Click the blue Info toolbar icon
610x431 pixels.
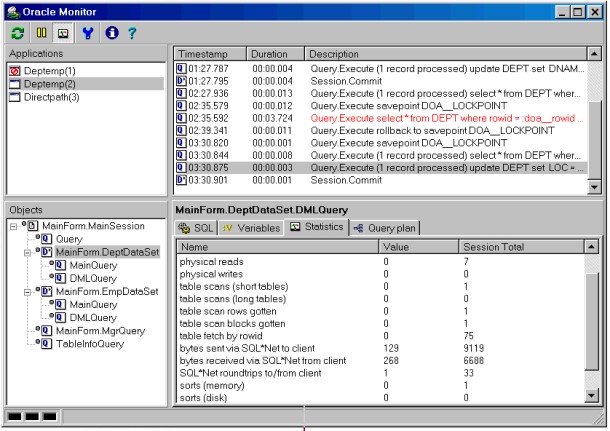coord(112,33)
